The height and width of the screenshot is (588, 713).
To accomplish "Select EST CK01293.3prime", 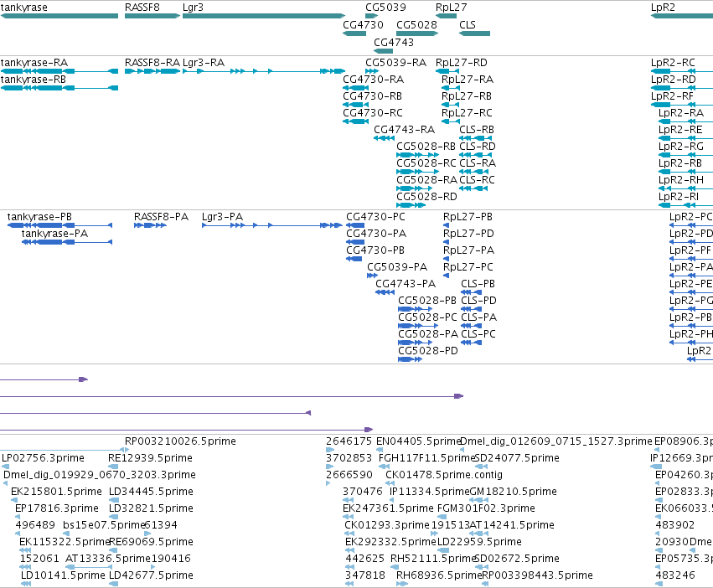I will pyautogui.click(x=387, y=525).
